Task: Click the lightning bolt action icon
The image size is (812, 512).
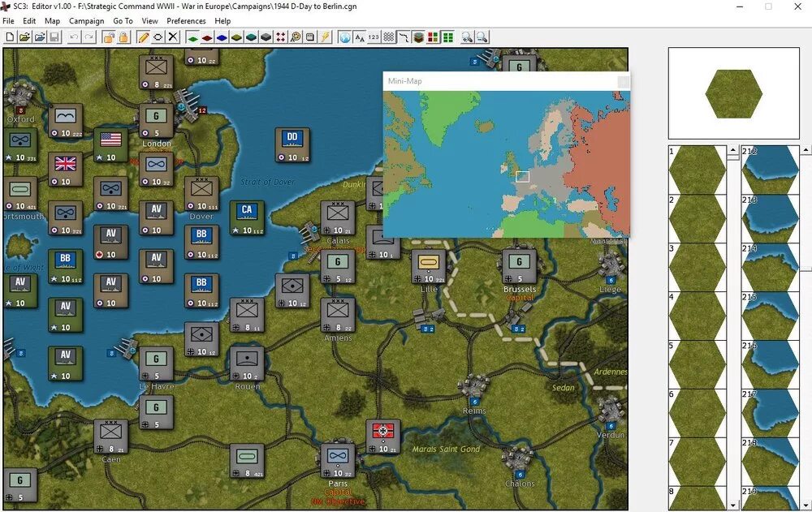Action: (x=323, y=37)
